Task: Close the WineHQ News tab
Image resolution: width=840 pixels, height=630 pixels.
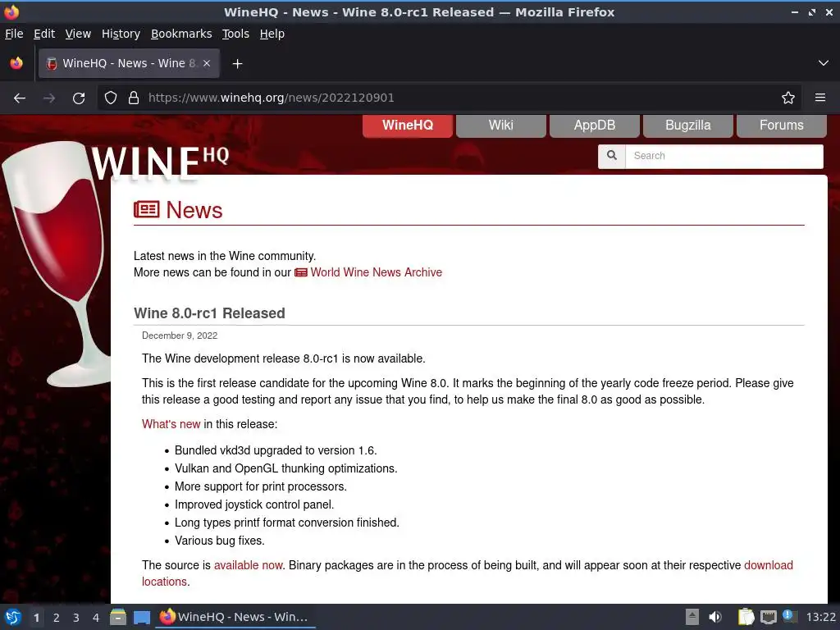Action: [x=207, y=63]
